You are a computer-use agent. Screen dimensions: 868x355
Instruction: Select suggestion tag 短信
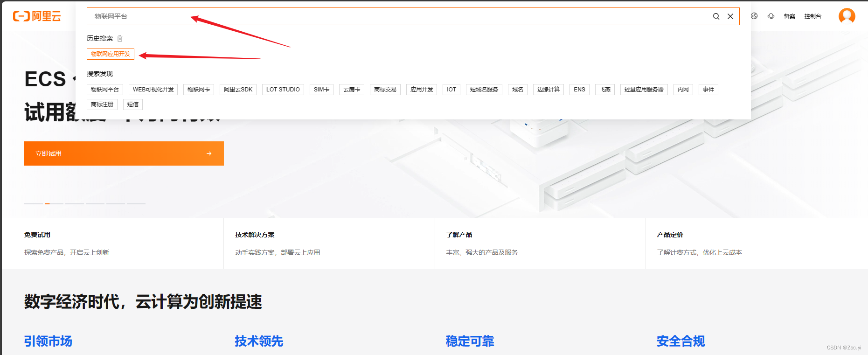[133, 104]
